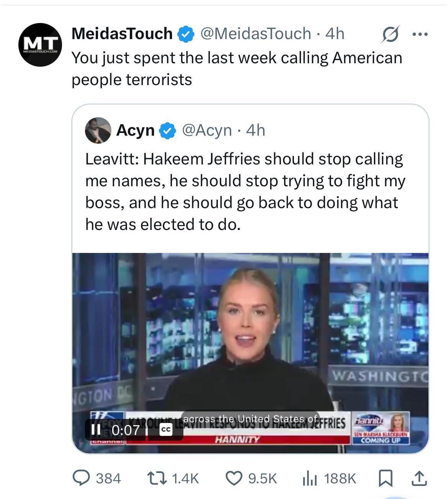Image resolution: width=448 pixels, height=499 pixels.
Task: Click the MeidasTouch display name
Action: point(122,34)
